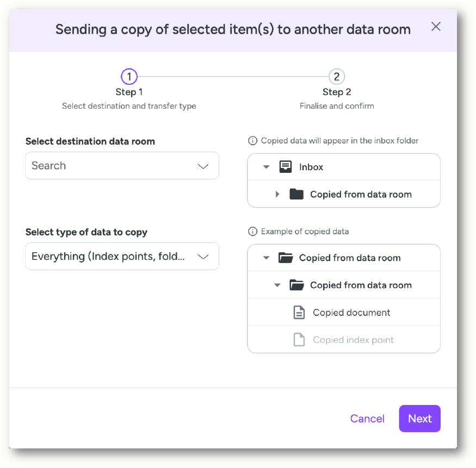Click the top open folder icon in example
Viewport: 476px width, 468px height.
tap(286, 258)
